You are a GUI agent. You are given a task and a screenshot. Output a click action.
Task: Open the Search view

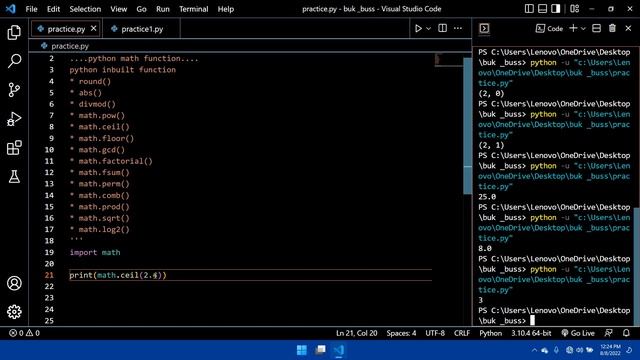(x=14, y=61)
